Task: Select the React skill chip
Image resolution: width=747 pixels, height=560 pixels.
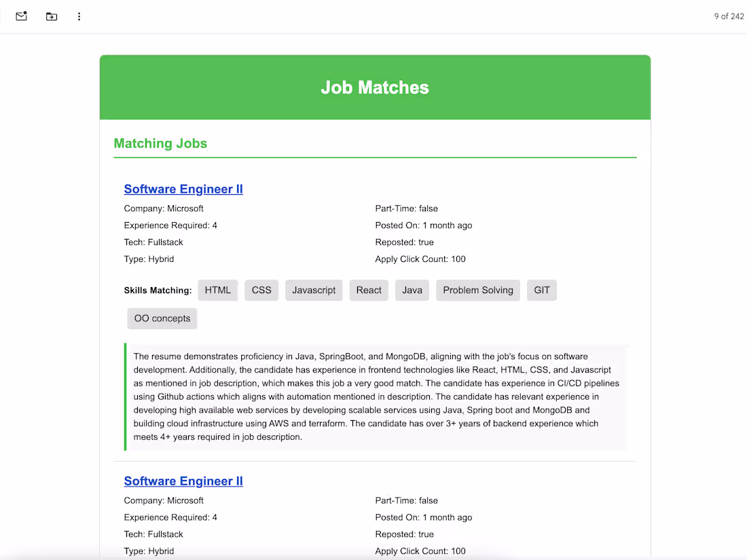Action: pos(369,290)
